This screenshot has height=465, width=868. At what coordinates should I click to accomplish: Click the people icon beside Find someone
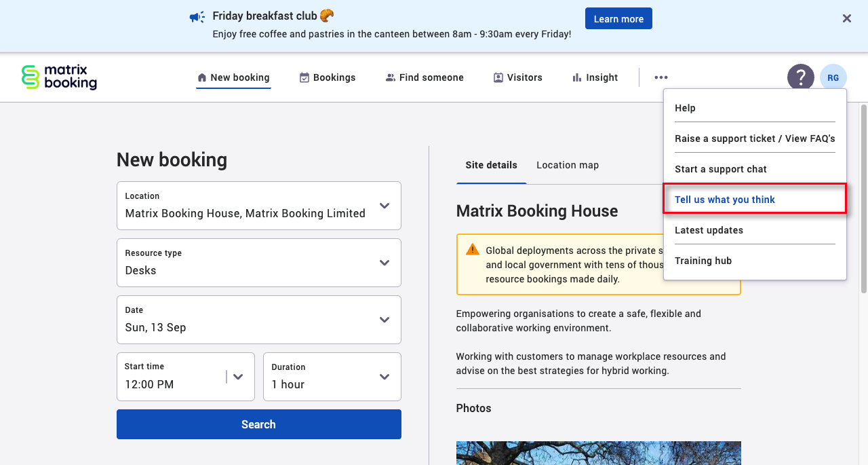click(390, 77)
